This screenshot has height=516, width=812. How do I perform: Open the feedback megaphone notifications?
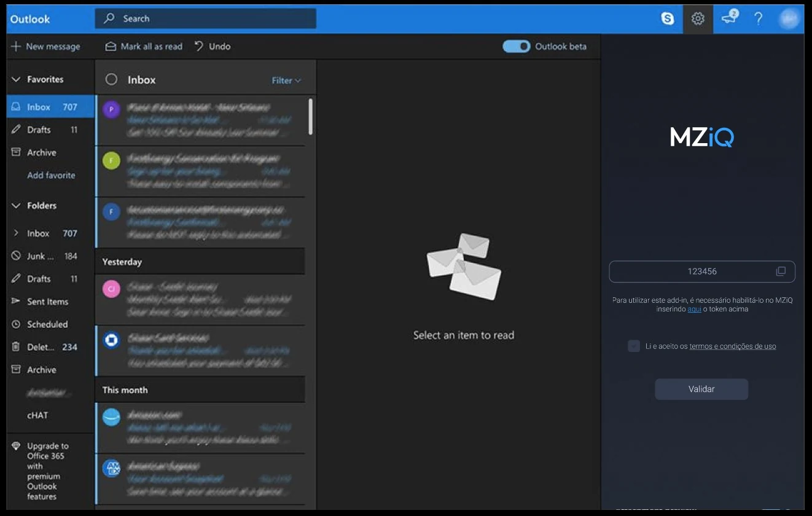(x=729, y=18)
